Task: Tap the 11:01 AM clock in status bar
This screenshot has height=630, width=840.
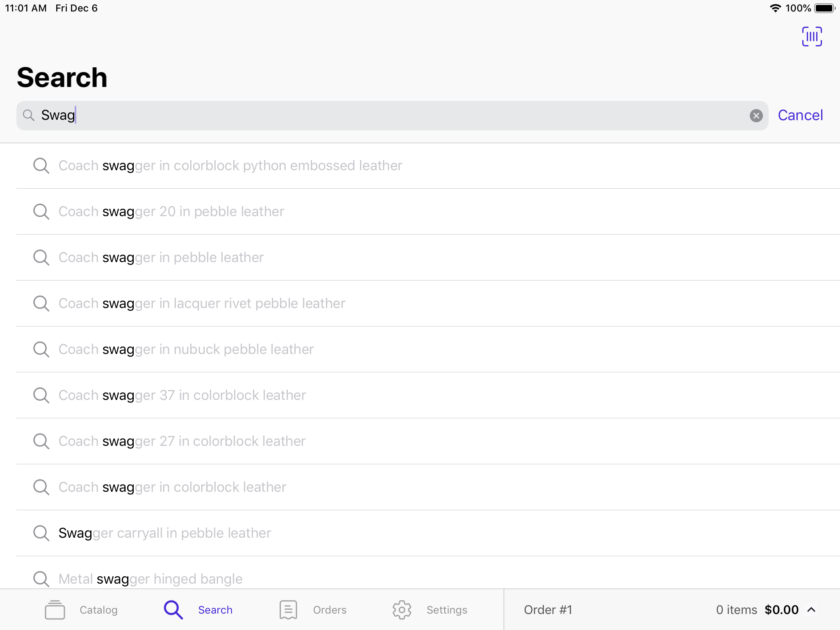Action: [x=26, y=8]
